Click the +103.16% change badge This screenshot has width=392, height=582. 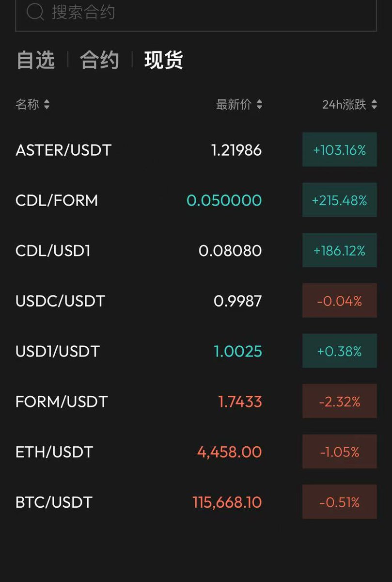(339, 150)
